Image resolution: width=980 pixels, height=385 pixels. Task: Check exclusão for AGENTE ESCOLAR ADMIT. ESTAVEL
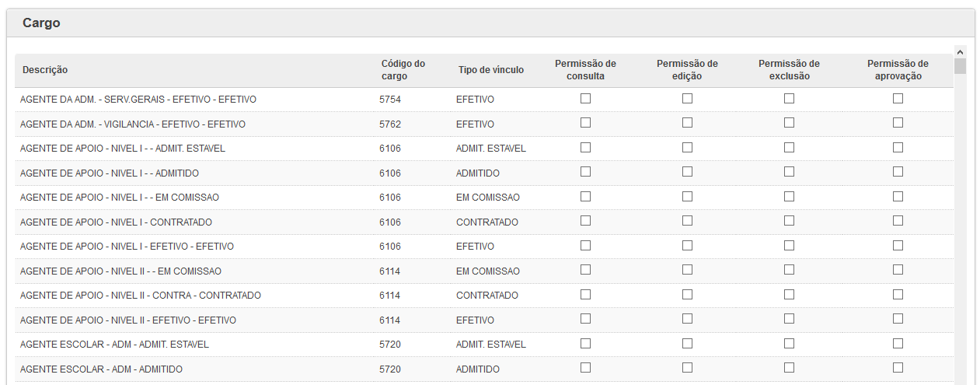point(789,343)
